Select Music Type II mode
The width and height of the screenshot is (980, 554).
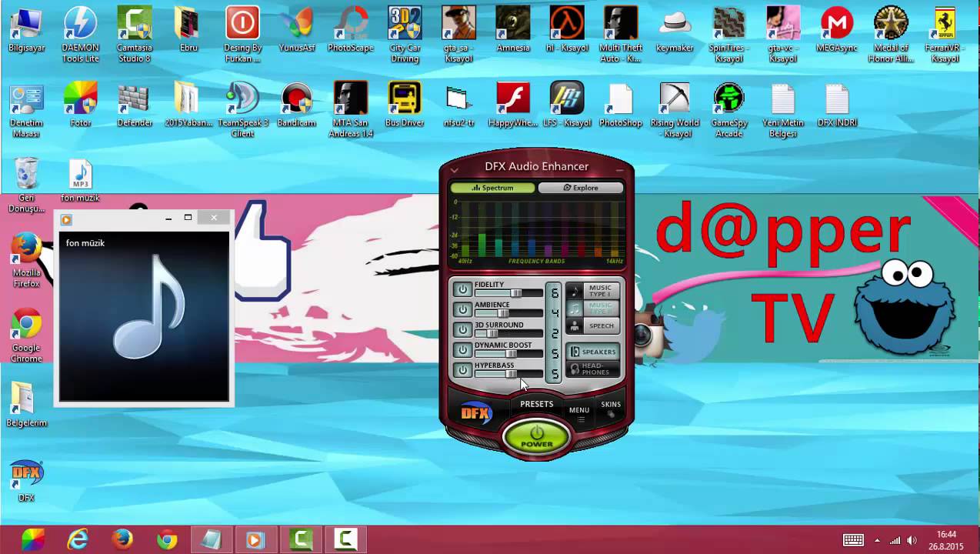coord(592,309)
